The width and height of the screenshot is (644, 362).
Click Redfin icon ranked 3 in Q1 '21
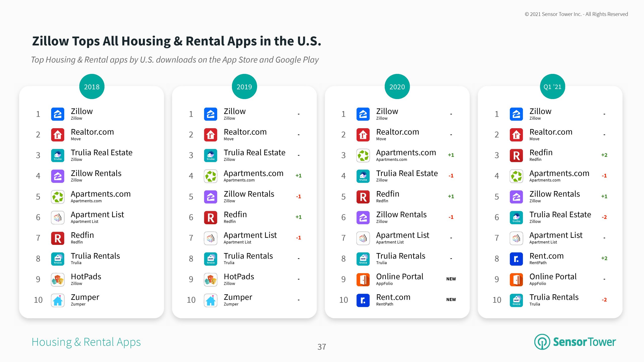516,155
